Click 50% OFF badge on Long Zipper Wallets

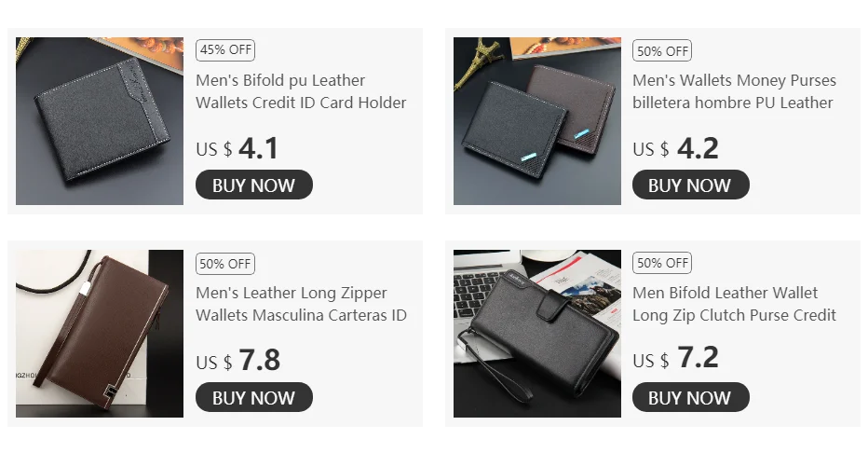tap(225, 264)
